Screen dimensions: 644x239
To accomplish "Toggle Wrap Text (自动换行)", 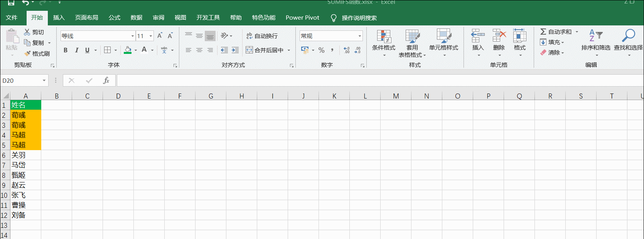I will [x=262, y=36].
